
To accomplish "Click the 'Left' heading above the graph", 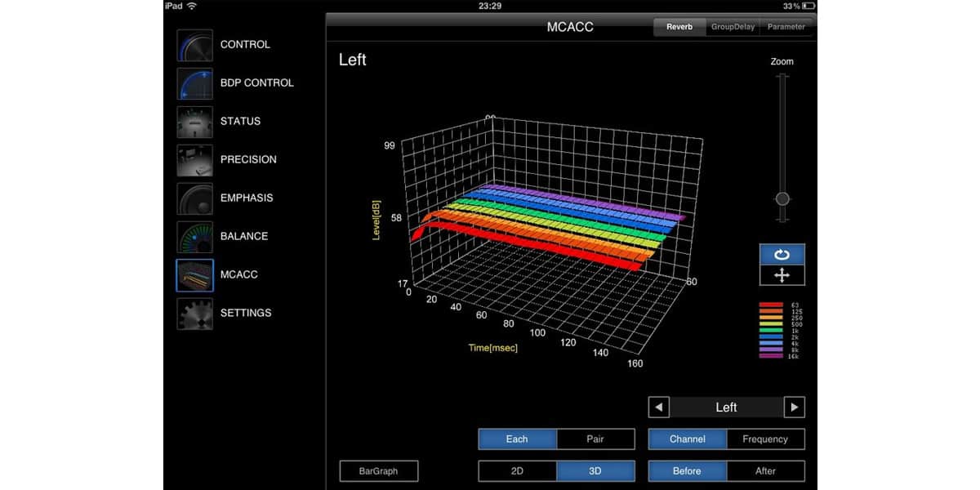I will click(353, 60).
